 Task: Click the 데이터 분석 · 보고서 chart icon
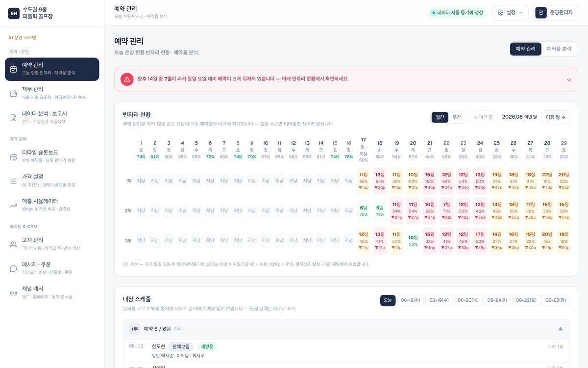[14, 118]
